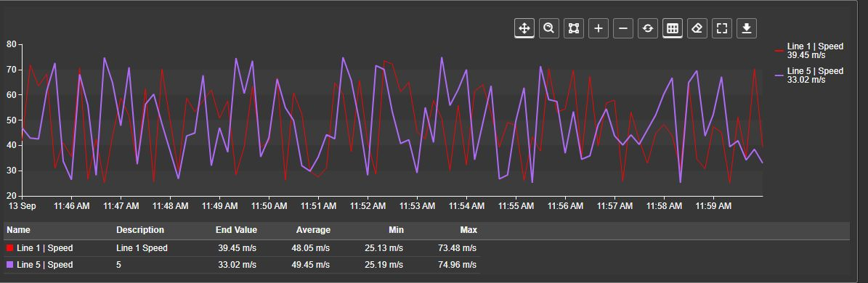Click the '48.05 m/s' average cell
The height and width of the screenshot is (283, 868).
[311, 248]
